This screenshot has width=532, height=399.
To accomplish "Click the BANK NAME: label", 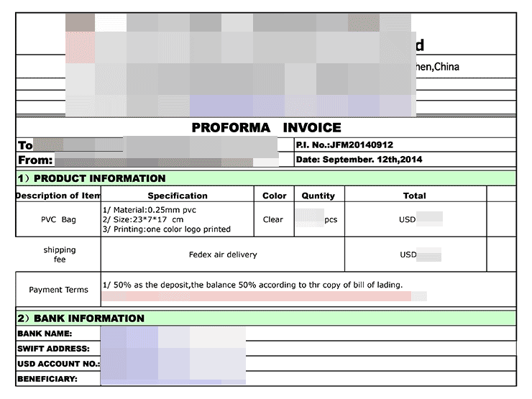I will click(45, 334).
